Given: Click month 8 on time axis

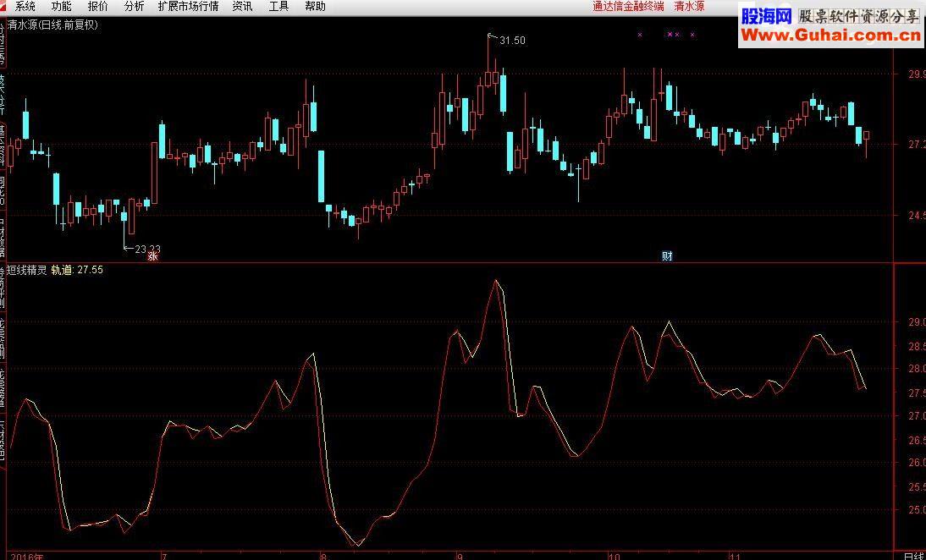Looking at the screenshot, I should (323, 557).
